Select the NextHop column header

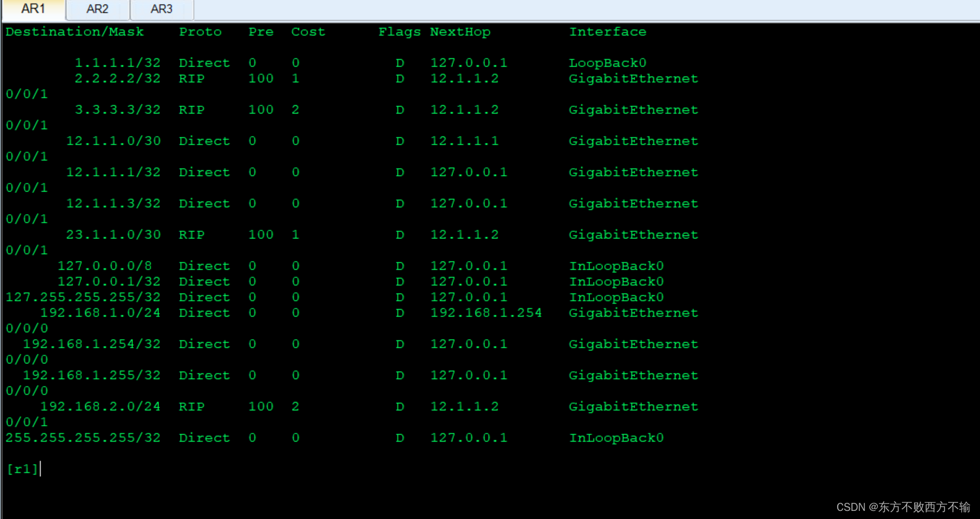tap(460, 32)
